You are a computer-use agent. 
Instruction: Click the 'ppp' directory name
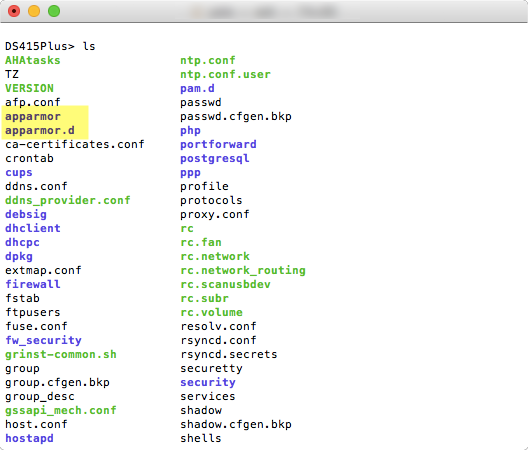(191, 172)
